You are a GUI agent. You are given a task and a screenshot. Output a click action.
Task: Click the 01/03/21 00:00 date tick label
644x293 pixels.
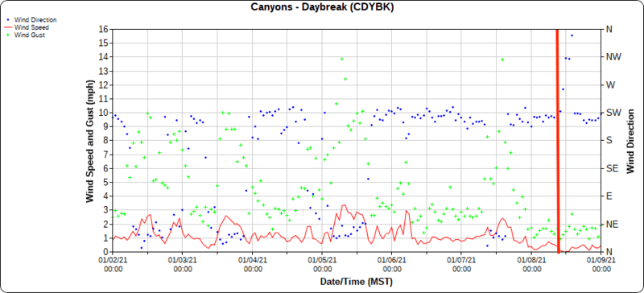pos(183,264)
